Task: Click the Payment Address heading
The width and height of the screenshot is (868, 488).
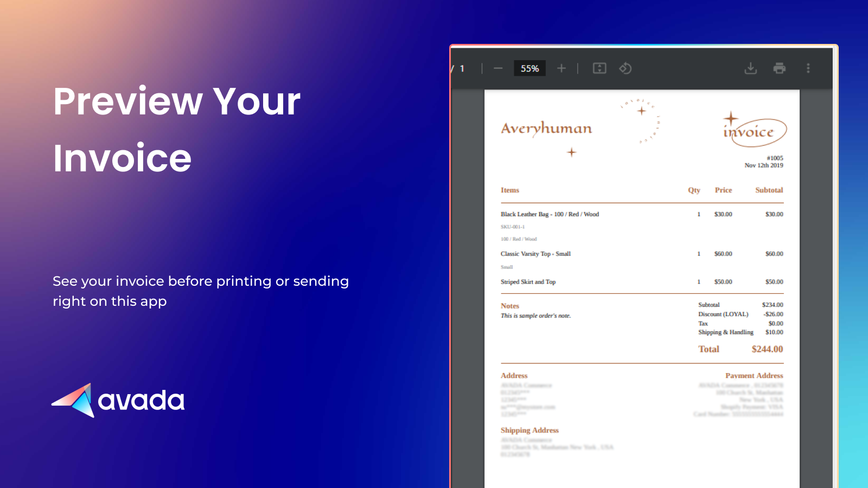Action: 754,376
